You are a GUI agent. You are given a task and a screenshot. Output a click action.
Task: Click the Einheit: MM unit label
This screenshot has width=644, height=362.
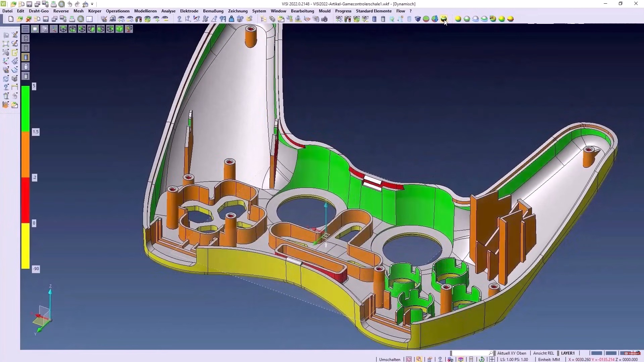click(x=549, y=359)
